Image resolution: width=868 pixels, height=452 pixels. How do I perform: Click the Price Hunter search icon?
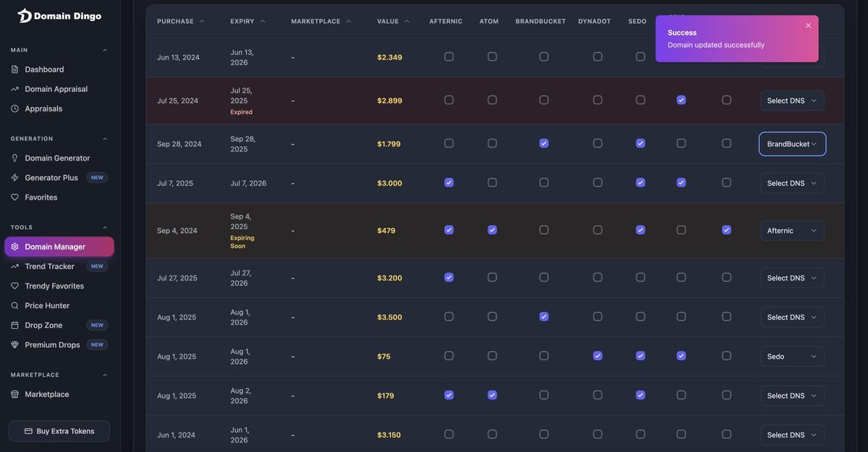pos(15,306)
